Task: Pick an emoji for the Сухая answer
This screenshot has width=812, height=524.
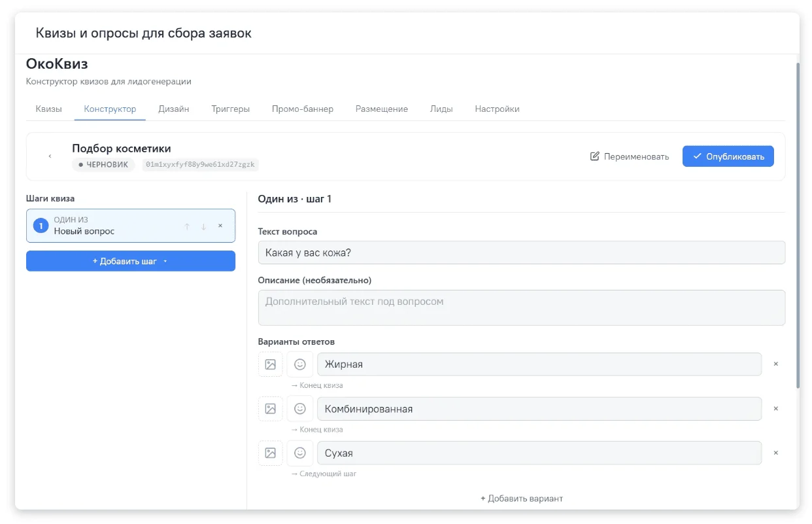Action: point(300,453)
